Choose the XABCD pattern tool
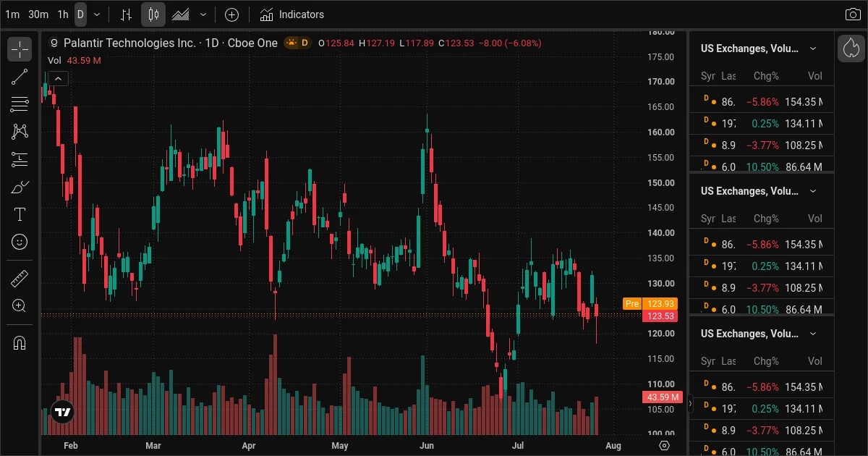The image size is (868, 456). 20,132
